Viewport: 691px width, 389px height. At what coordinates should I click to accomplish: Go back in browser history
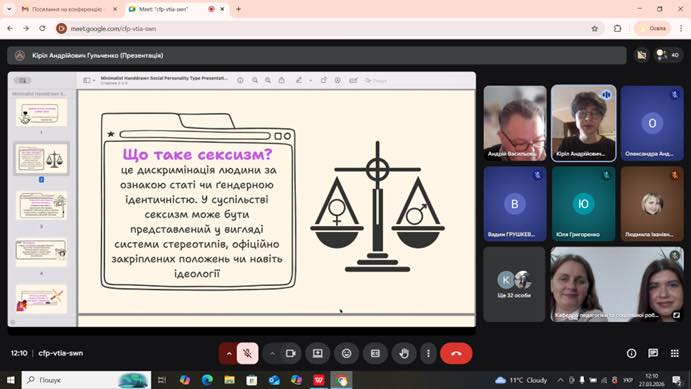(x=10, y=28)
